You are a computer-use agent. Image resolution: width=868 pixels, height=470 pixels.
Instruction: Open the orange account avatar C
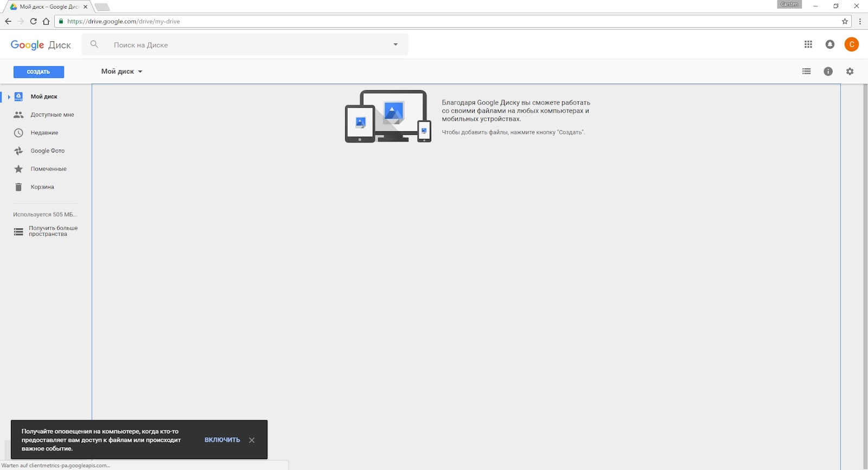pos(852,44)
